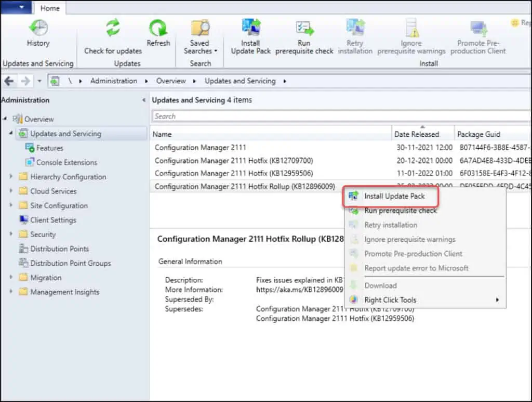Open the Saved Searches folder icon

click(200, 28)
